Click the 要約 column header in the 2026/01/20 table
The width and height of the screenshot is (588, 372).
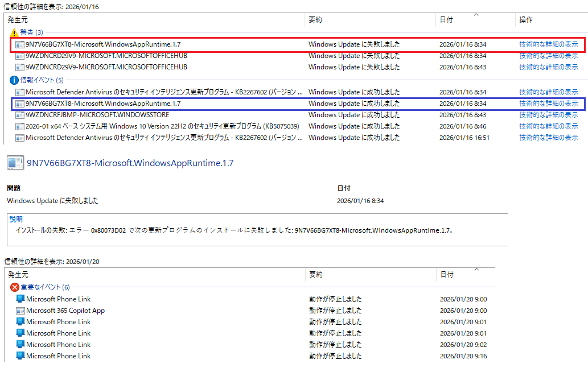[316, 275]
